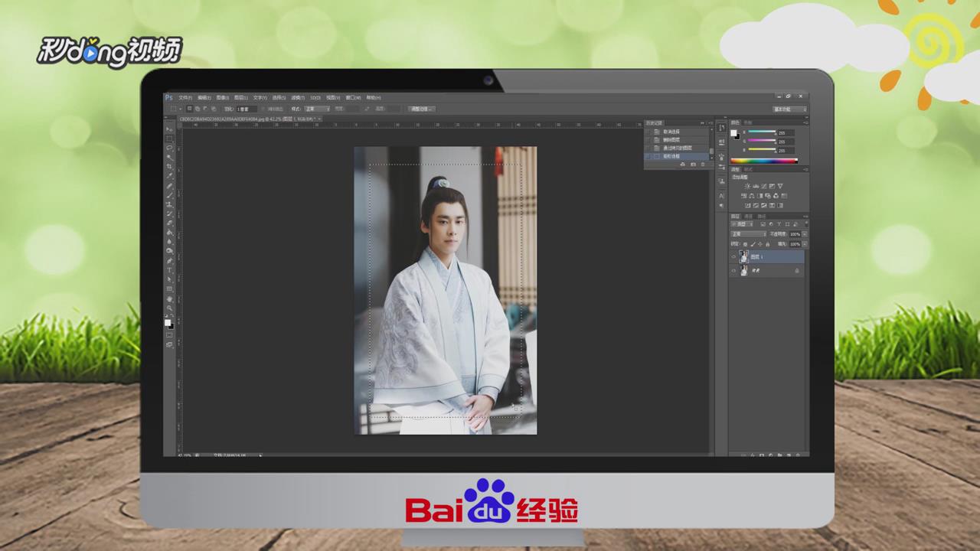Image resolution: width=980 pixels, height=551 pixels.
Task: Click the Levels adjustment icon
Action: [756, 186]
